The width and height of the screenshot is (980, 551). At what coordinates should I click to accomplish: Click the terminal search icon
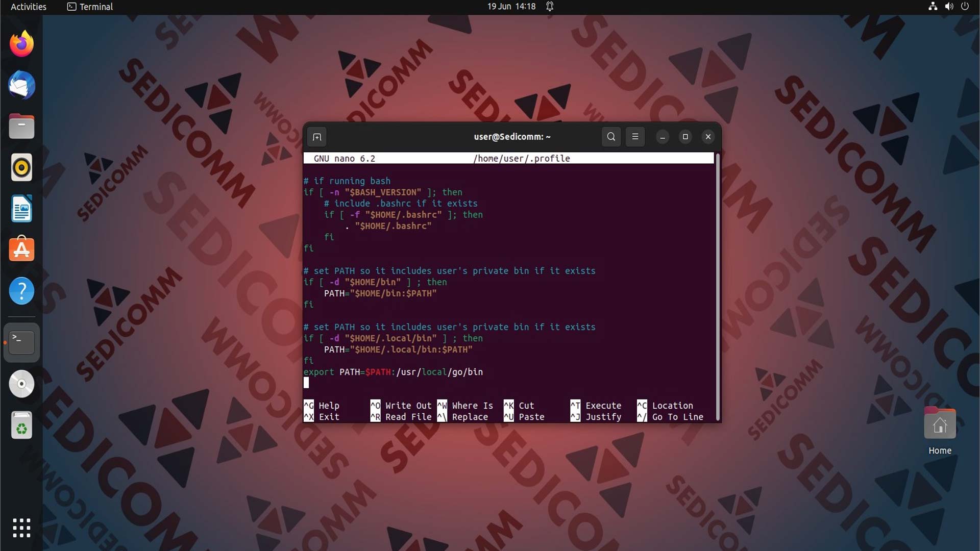pos(611,137)
